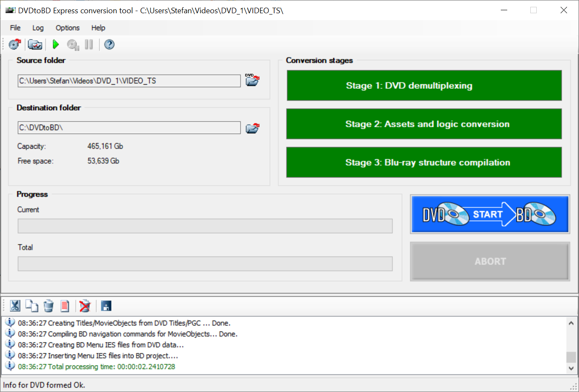The height and width of the screenshot is (392, 579).
Task: Browse for the DVD source folder
Action: (x=252, y=80)
